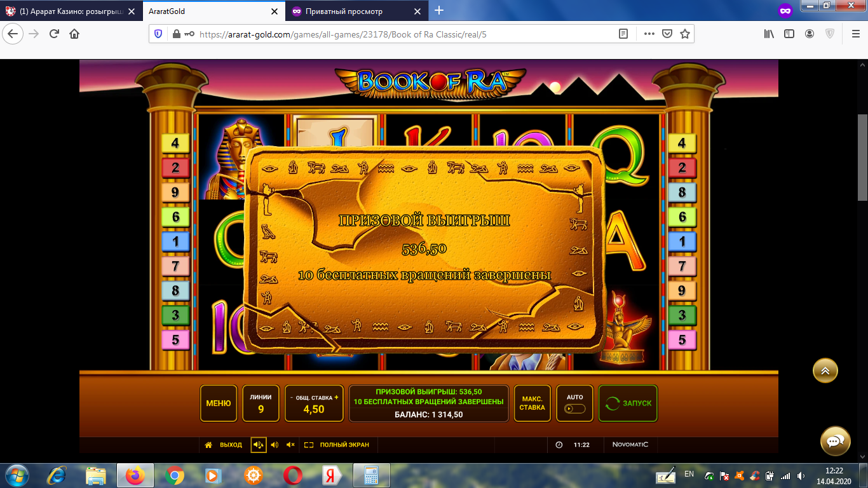Viewport: 868px width, 488px height.
Task: Open tracking protection shield in address bar
Action: click(x=159, y=34)
